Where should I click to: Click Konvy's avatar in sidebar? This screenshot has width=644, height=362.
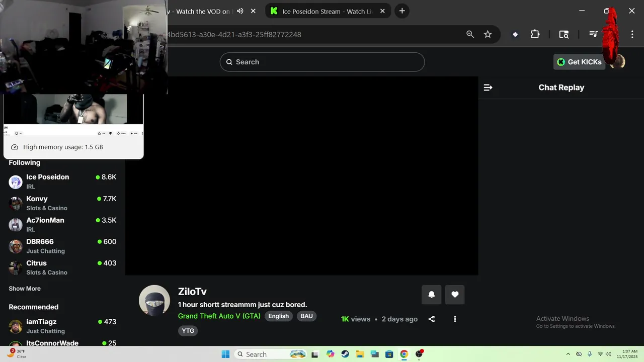[16, 203]
